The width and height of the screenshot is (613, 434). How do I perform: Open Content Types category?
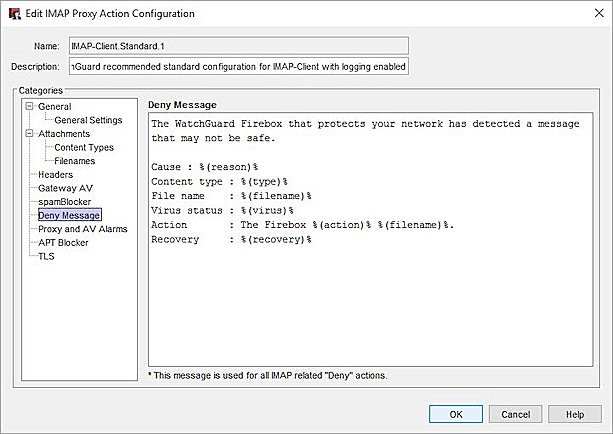click(84, 147)
